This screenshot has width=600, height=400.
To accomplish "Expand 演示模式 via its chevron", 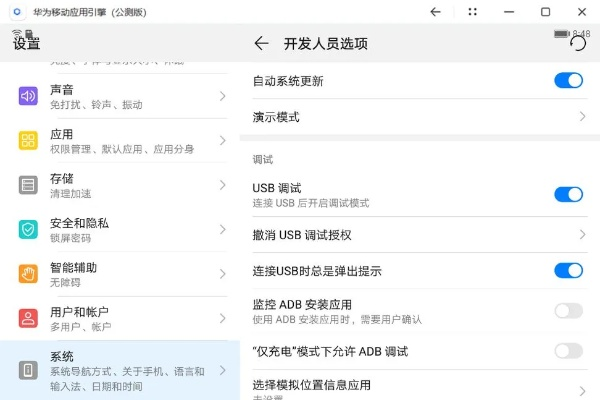I will point(582,117).
